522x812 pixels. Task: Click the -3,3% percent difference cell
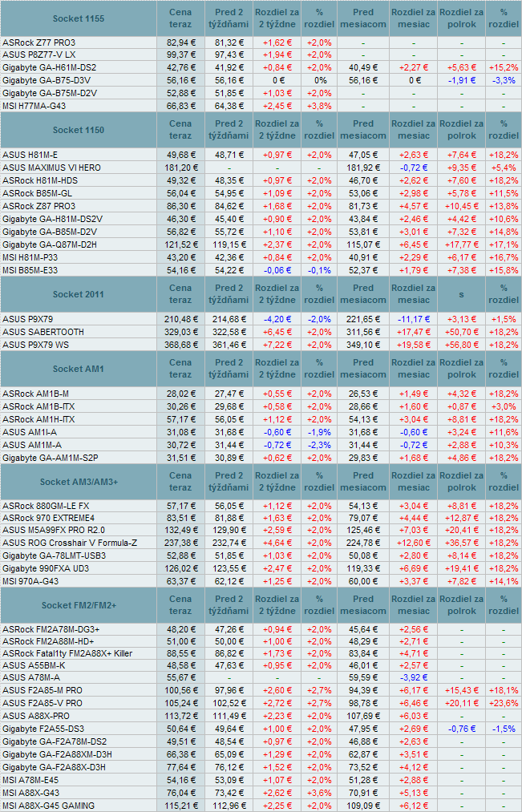coord(504,80)
